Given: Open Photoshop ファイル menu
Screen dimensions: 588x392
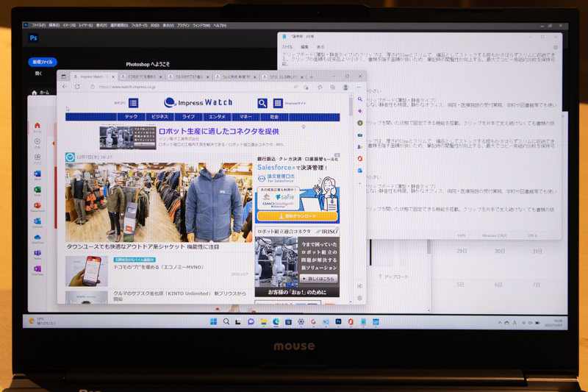Looking at the screenshot, I should click(x=38, y=26).
